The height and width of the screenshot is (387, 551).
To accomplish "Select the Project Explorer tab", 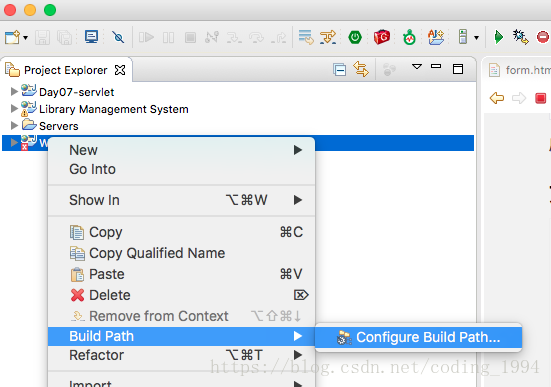I will (65, 70).
